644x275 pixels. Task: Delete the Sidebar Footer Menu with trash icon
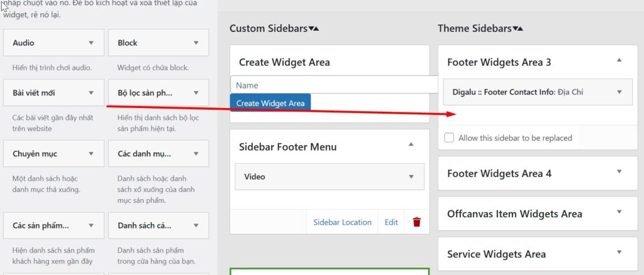416,222
